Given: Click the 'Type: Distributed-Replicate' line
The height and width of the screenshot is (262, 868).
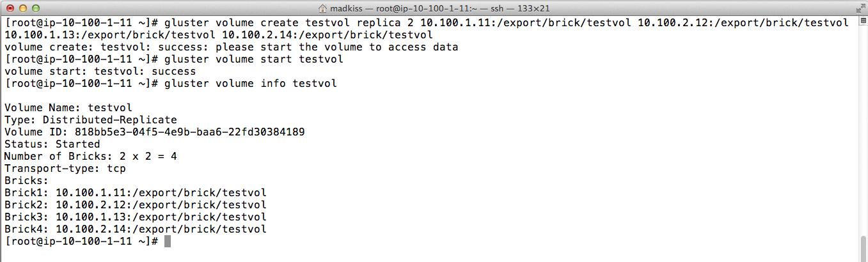Looking at the screenshot, I should pyautogui.click(x=90, y=120).
